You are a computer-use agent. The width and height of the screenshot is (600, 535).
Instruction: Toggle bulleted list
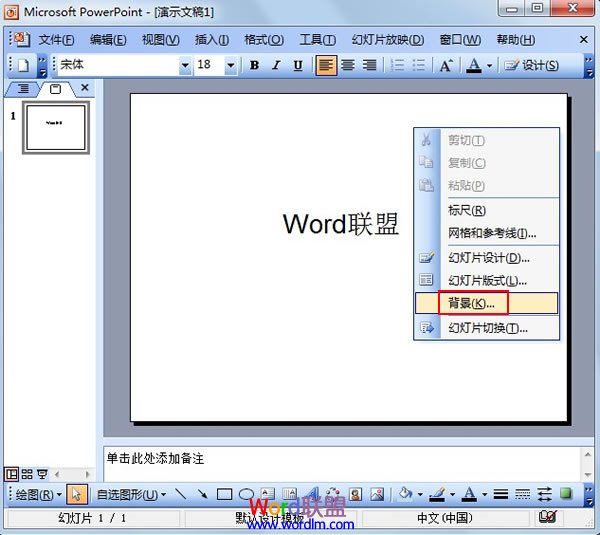pyautogui.click(x=419, y=65)
